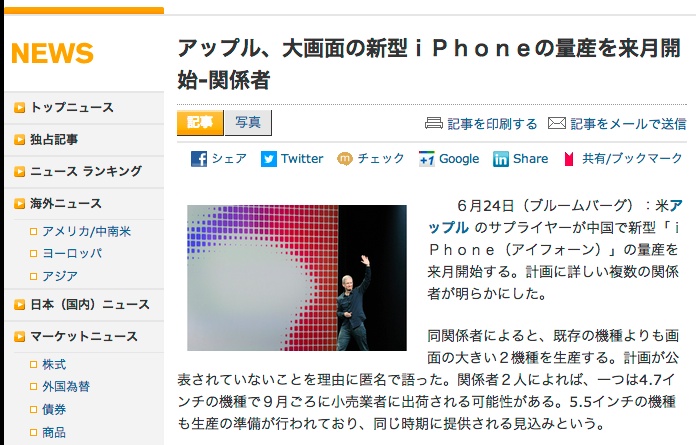
Task: Click the mixi check icon
Action: (x=344, y=158)
